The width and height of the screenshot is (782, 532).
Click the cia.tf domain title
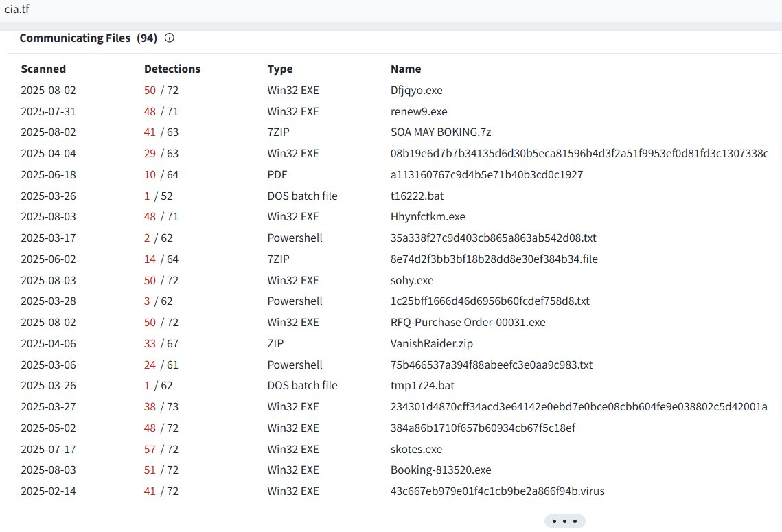pyautogui.click(x=16, y=9)
